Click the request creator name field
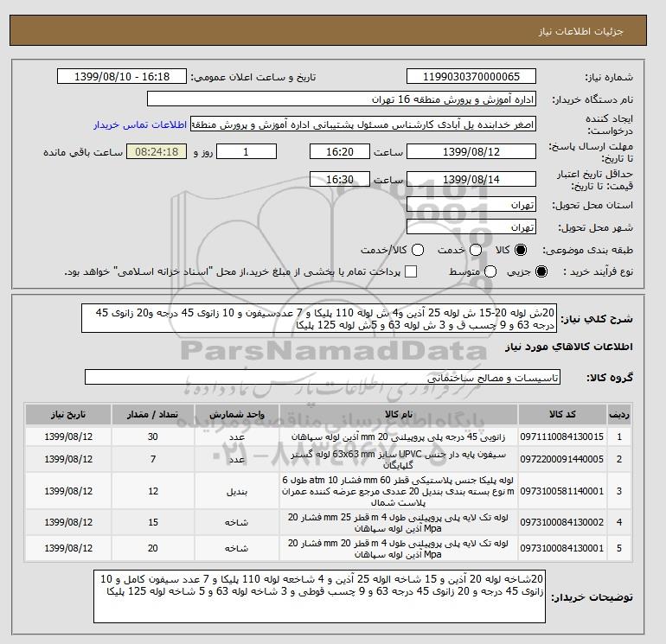This screenshot has height=644, width=666. click(x=363, y=124)
